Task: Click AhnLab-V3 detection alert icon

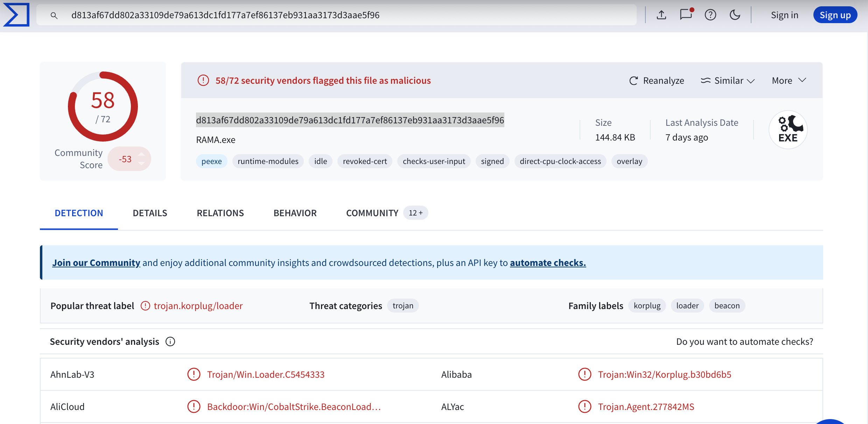Action: 194,374
